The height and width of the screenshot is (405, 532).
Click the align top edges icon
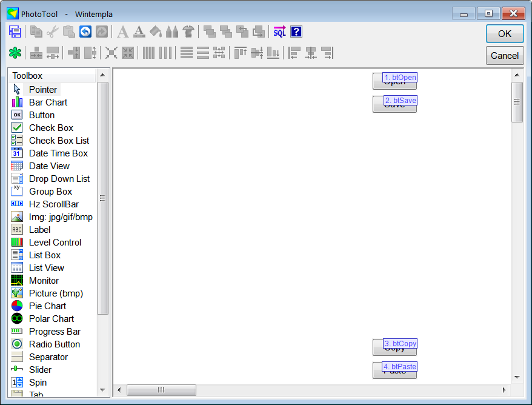click(x=240, y=53)
